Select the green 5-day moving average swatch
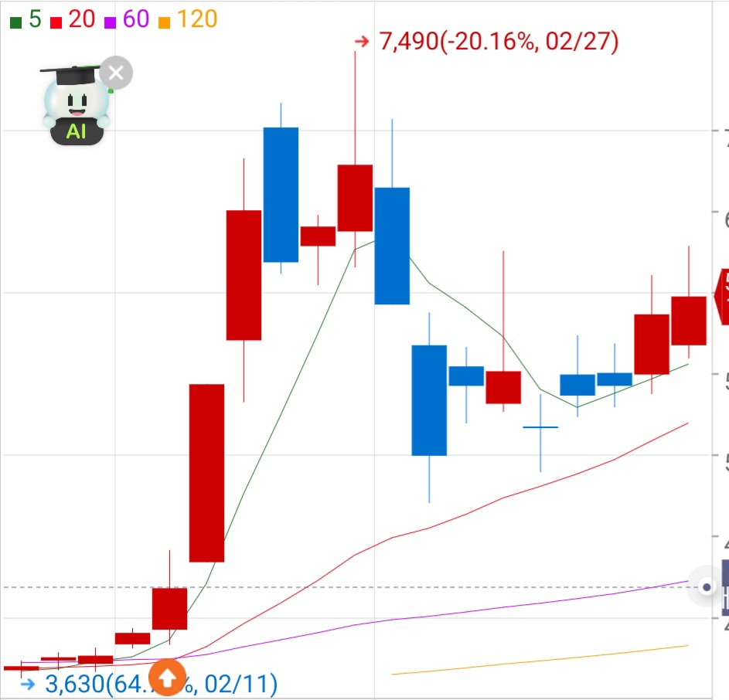 [15, 22]
